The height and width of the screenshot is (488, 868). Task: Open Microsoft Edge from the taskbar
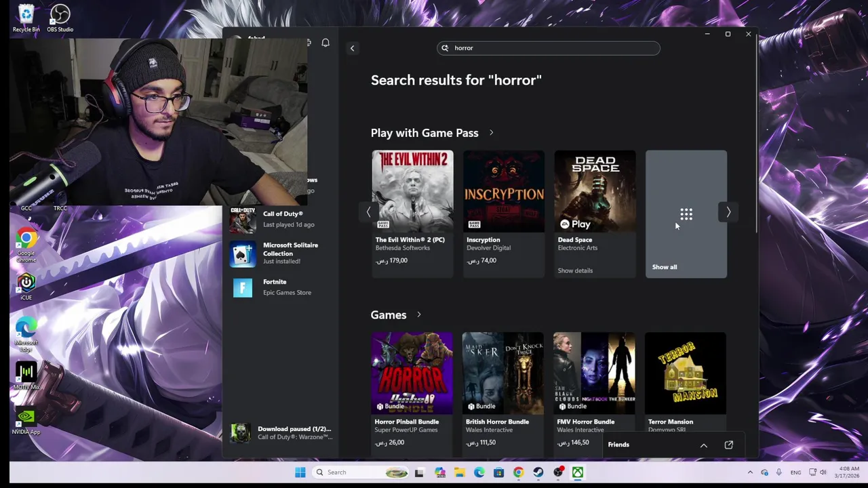click(479, 472)
